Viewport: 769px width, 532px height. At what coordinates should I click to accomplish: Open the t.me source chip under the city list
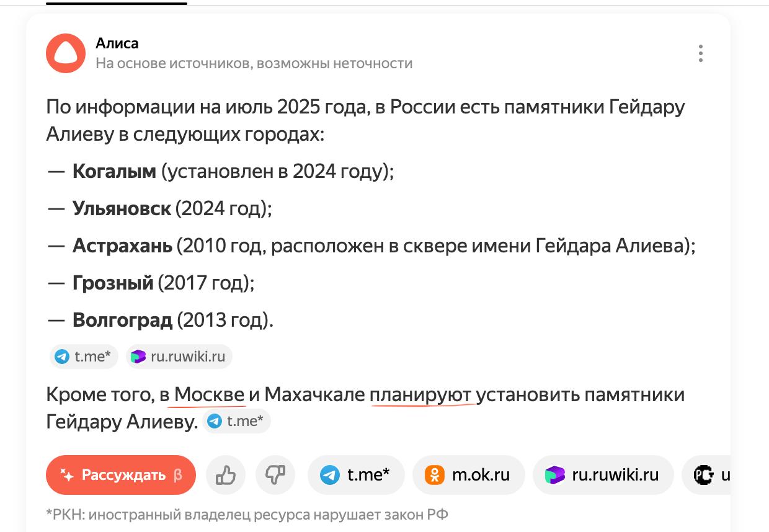(x=84, y=357)
